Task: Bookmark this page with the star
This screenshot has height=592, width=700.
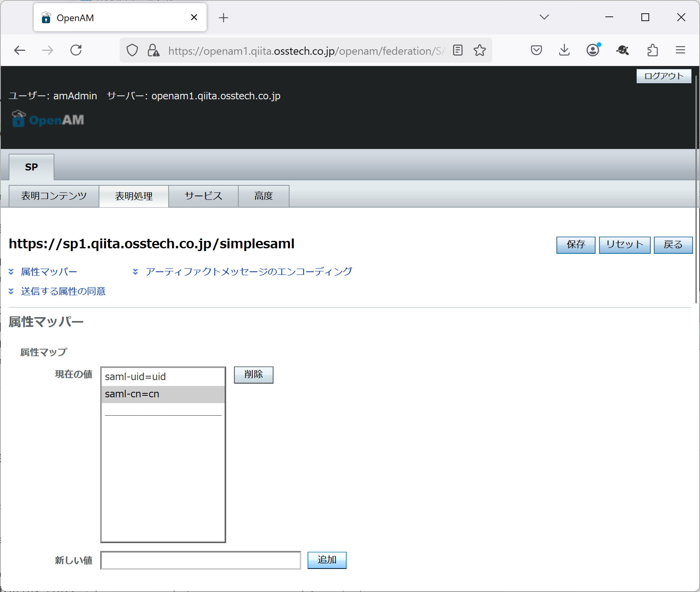Action: coord(479,50)
